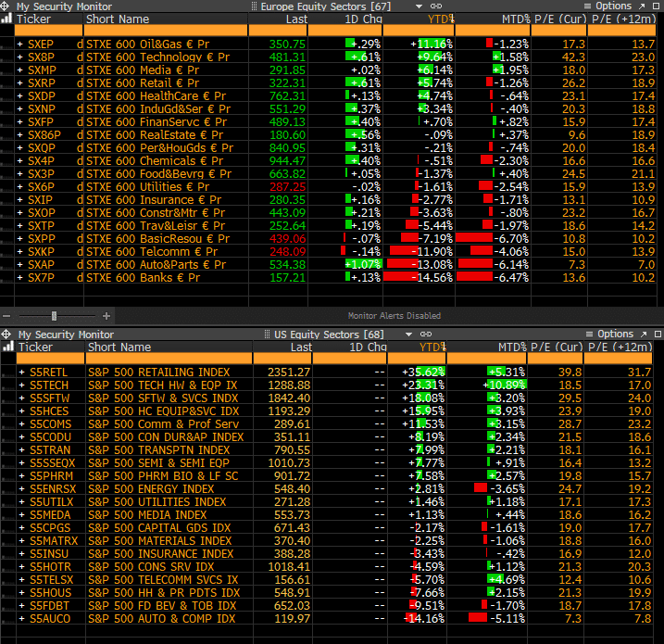664x644 pixels.
Task: Maximize the US monitor panel
Action: click(658, 334)
